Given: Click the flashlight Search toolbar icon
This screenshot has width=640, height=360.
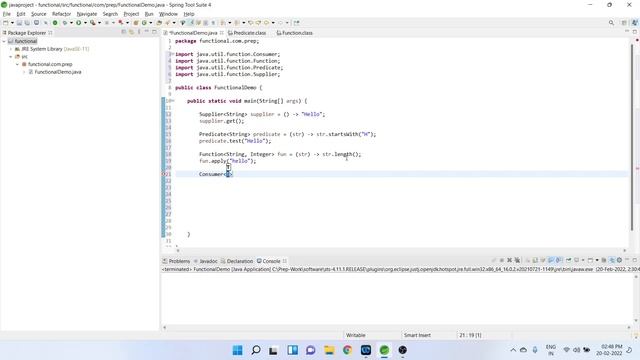Looking at the screenshot, I should point(167,22).
